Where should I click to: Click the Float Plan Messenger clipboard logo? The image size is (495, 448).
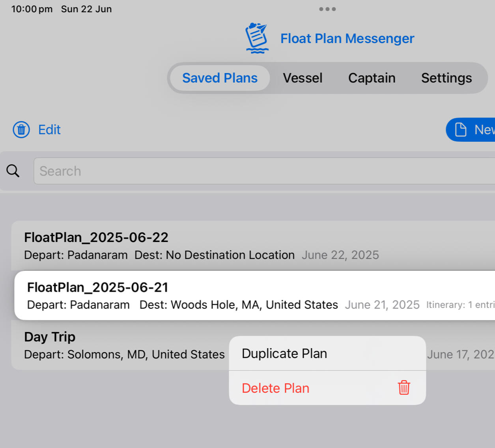pos(257,38)
